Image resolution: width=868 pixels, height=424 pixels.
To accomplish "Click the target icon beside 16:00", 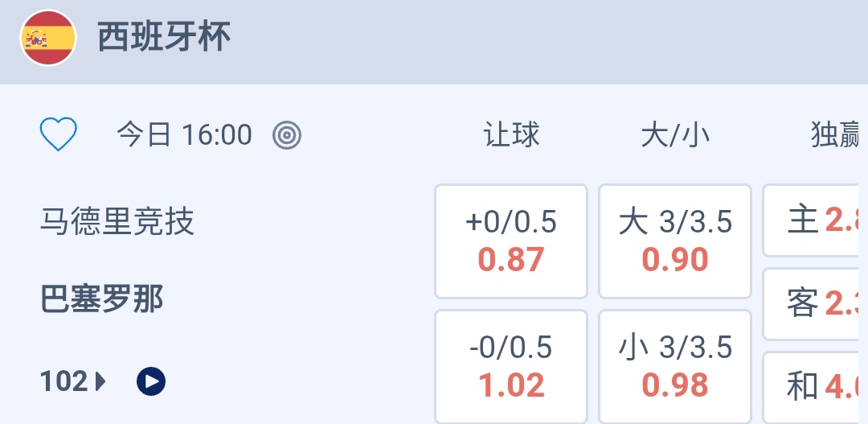I will click(287, 135).
